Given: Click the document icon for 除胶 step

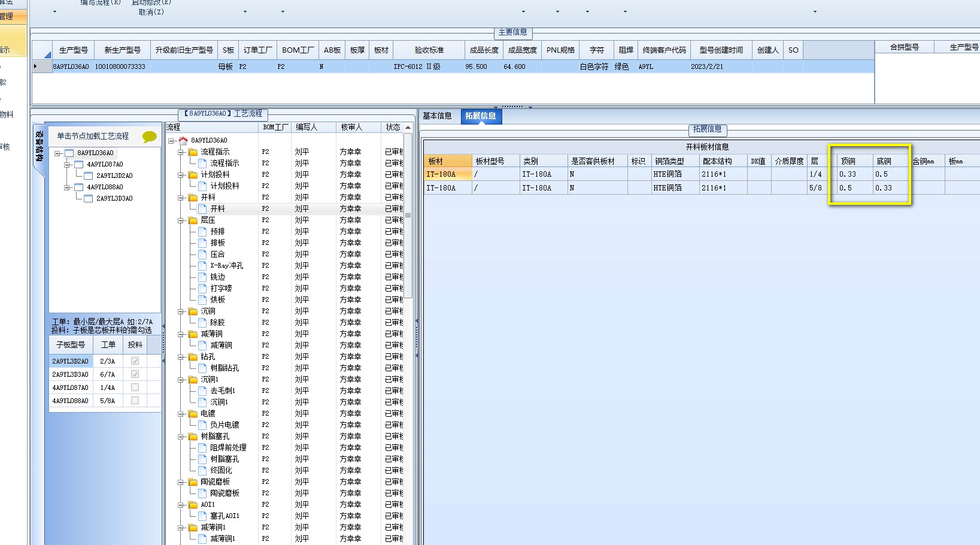Looking at the screenshot, I should coord(202,323).
